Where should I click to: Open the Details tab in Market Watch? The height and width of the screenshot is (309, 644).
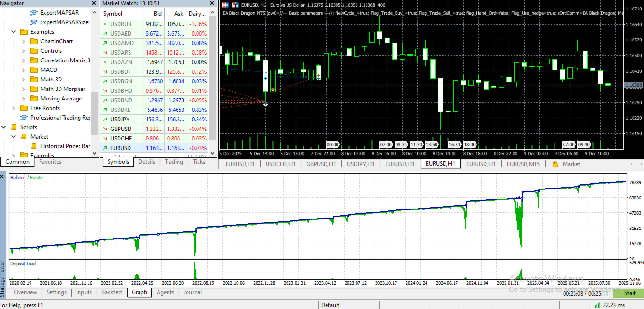(x=147, y=162)
